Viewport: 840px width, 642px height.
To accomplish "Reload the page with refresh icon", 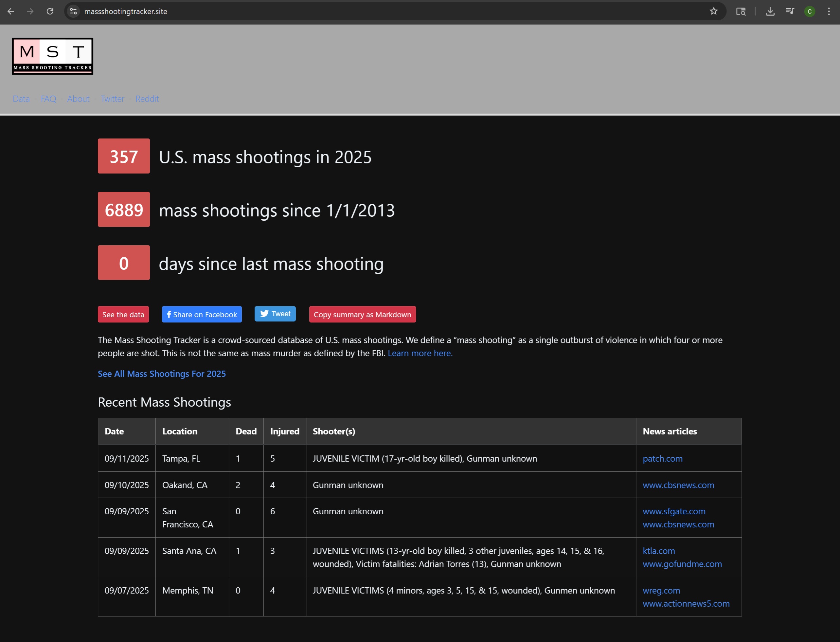I will 50,11.
